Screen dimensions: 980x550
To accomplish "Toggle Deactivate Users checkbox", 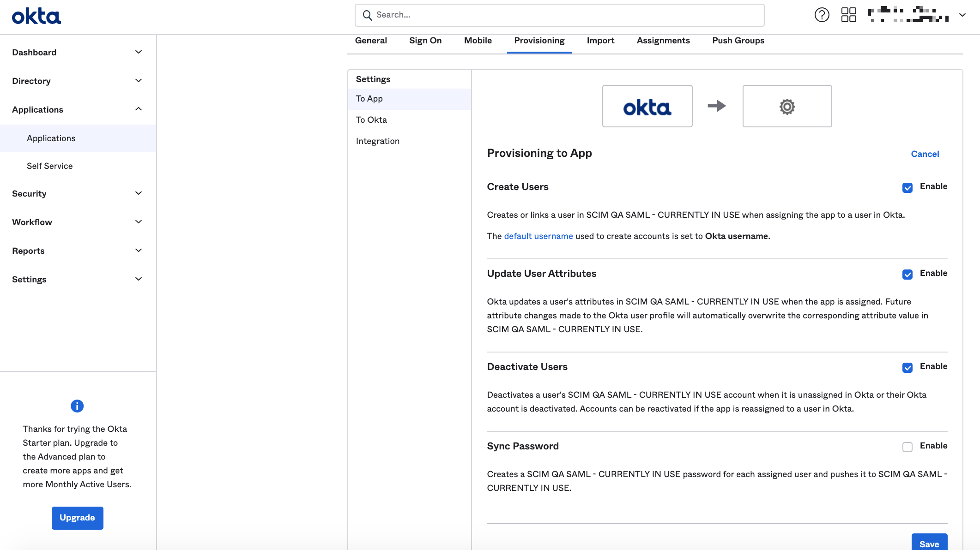I will tap(907, 367).
